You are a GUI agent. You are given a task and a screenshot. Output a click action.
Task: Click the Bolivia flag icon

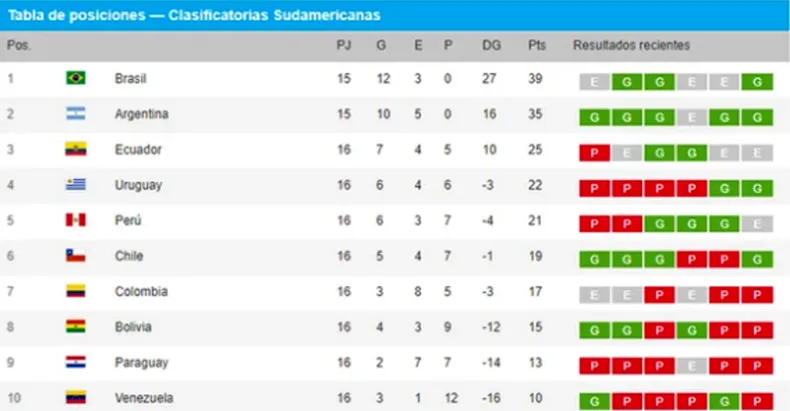click(x=76, y=326)
